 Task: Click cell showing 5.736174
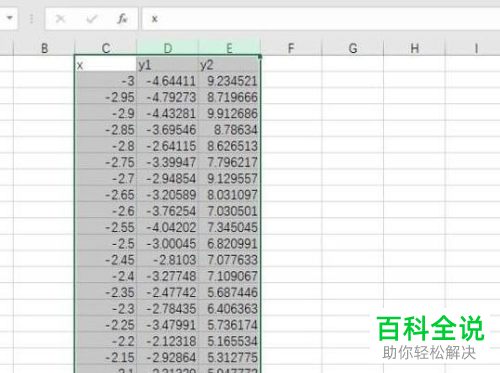[229, 325]
